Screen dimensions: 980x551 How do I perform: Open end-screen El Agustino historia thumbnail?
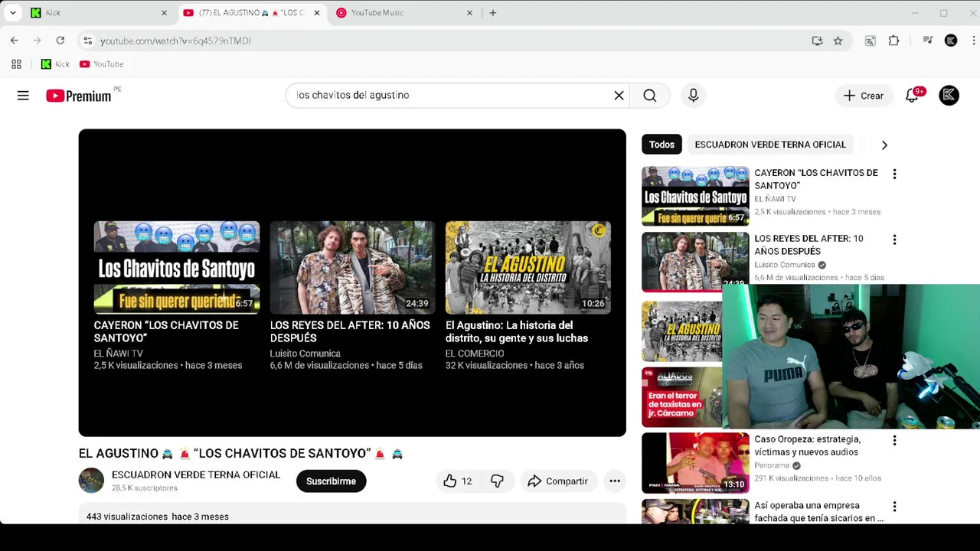coord(528,268)
